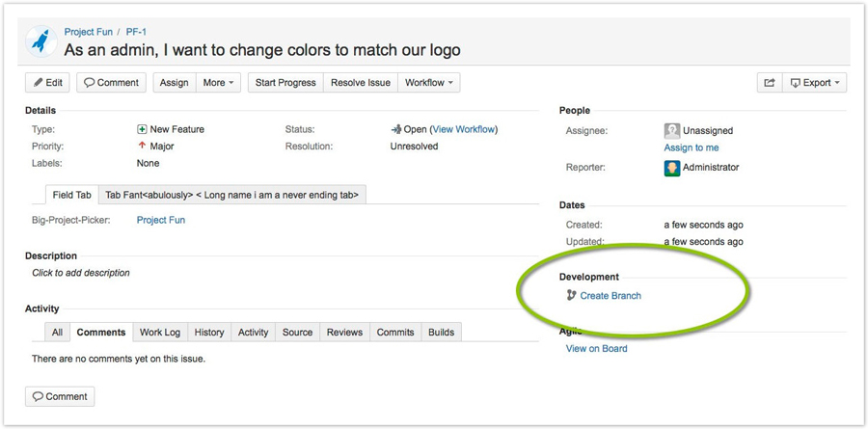Viewport: 868px width, 429px height.
Task: Switch to the Work Log tab
Action: click(160, 333)
